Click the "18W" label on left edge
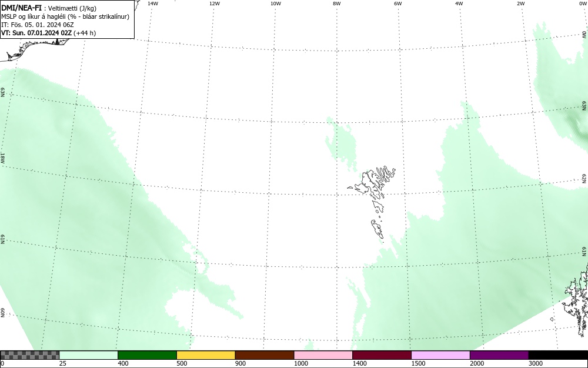Image resolution: width=588 pixels, height=368 pixels. (2, 158)
